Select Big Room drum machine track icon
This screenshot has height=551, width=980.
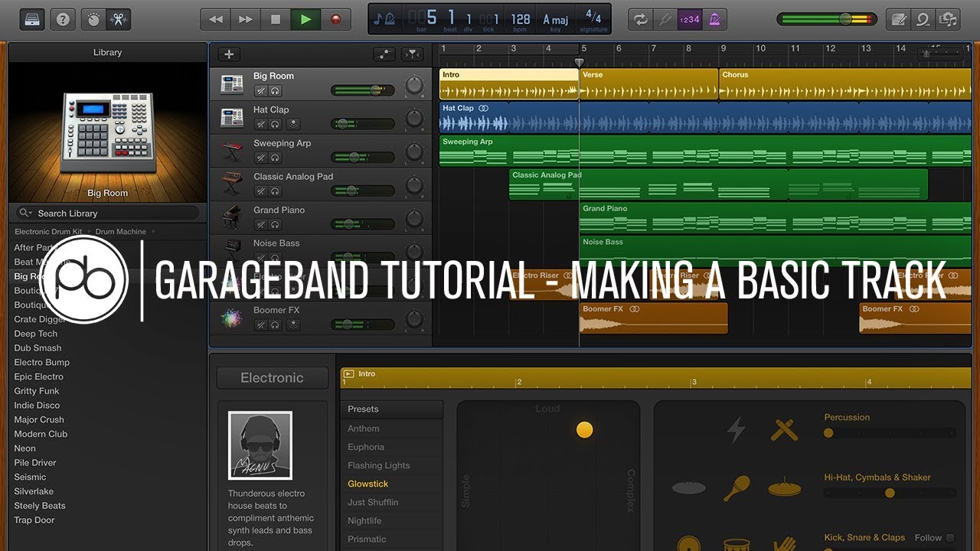click(x=231, y=83)
